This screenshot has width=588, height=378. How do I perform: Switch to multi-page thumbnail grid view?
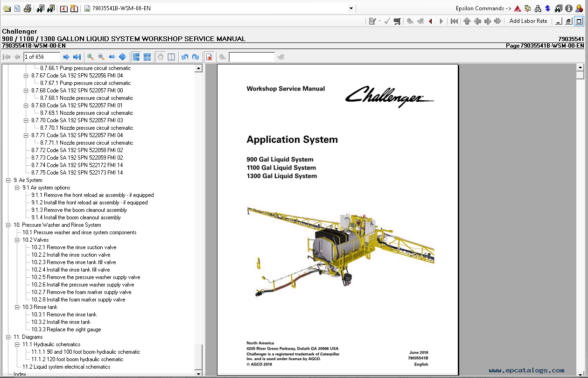[x=147, y=57]
